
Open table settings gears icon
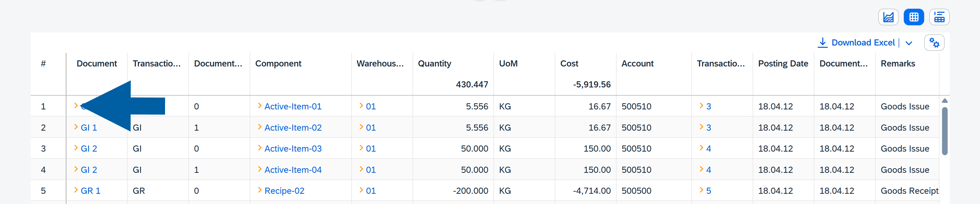click(x=934, y=43)
